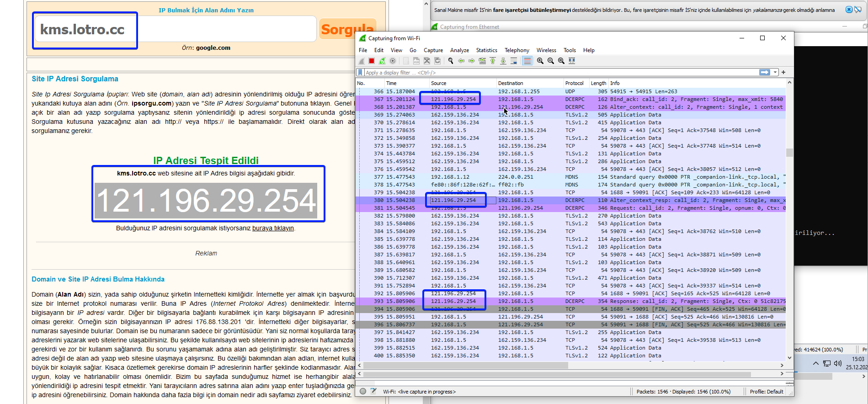This screenshot has width=868, height=404.
Task: Zoom in the packet list text
Action: 540,61
